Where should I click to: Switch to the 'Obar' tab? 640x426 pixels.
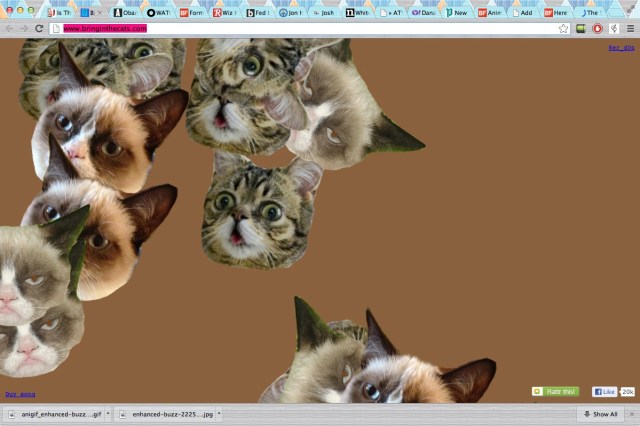coord(125,13)
